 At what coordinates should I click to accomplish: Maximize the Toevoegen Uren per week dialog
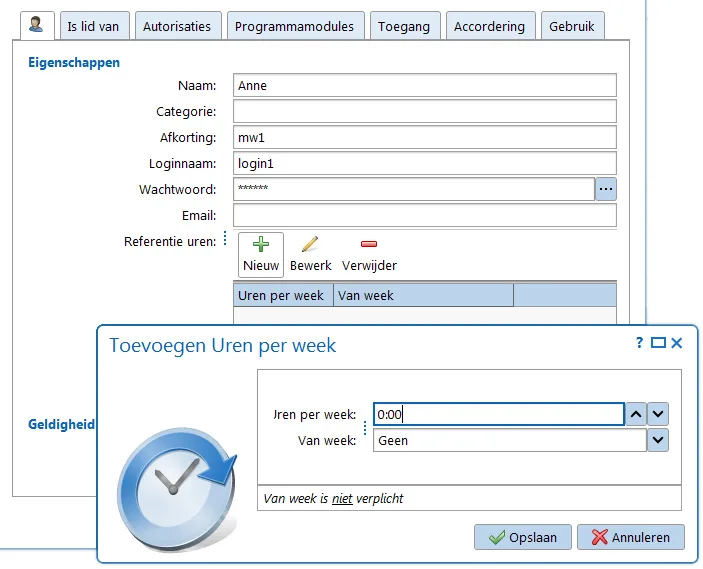click(x=658, y=343)
